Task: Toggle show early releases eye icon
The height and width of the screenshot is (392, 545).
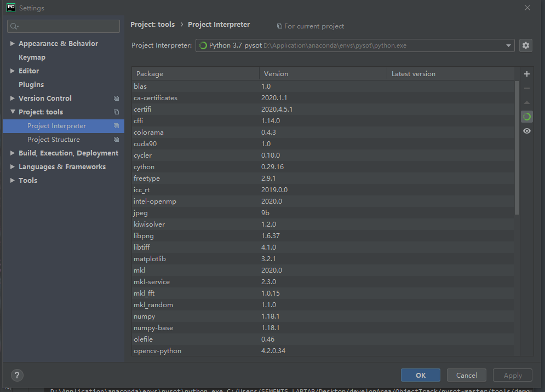Action: click(x=526, y=131)
